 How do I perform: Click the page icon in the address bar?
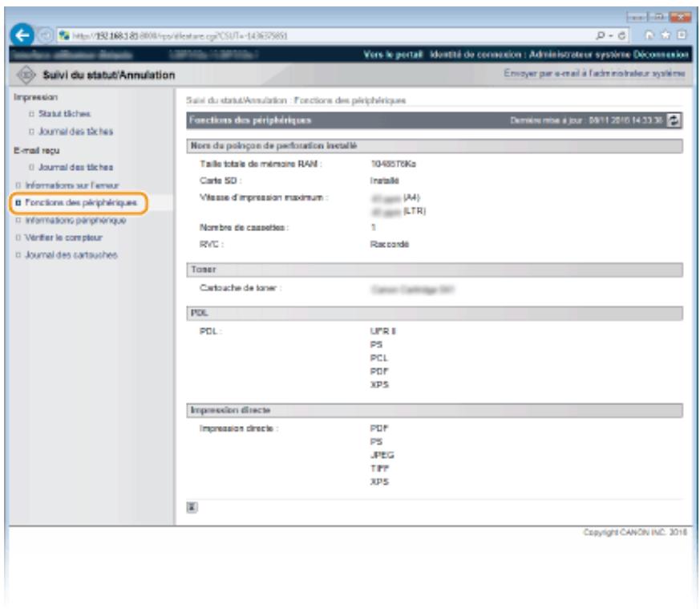point(64,35)
